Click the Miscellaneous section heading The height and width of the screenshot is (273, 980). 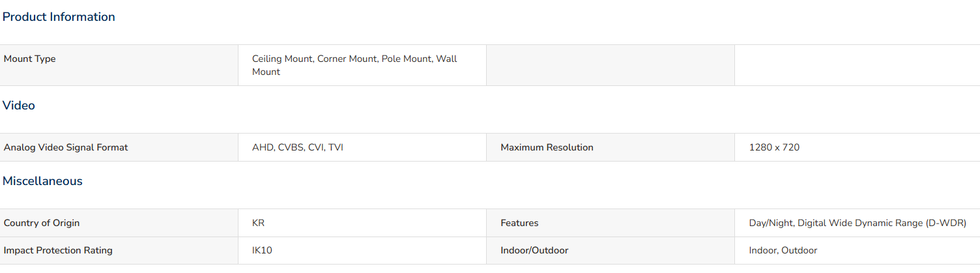pyautogui.click(x=42, y=181)
